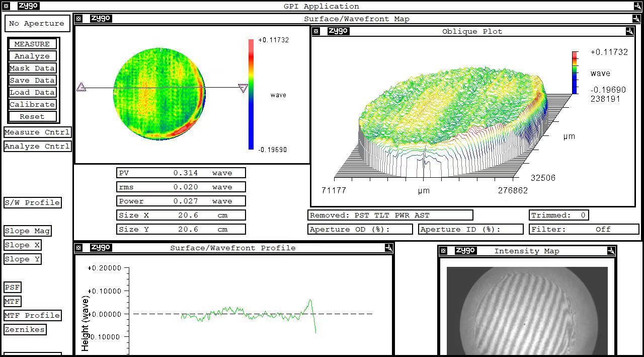The height and width of the screenshot is (357, 644).
Task: Iconify the Oblique Plot window via its corner icon
Action: (x=629, y=31)
